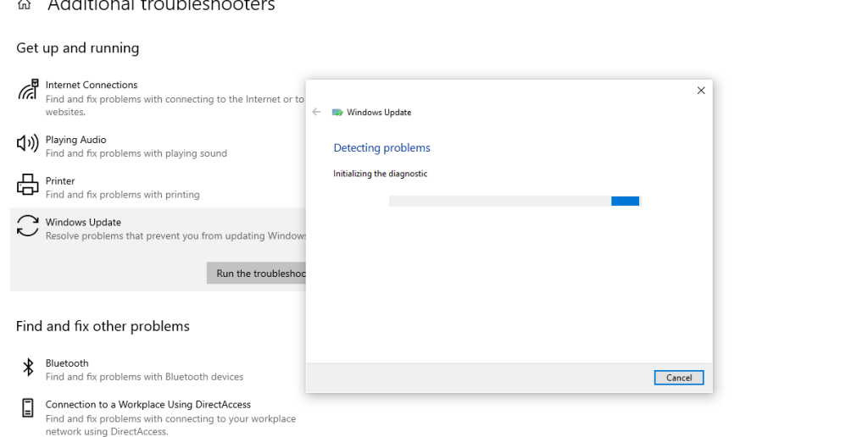Choose the Bluetooth troubleshooter label
868x437 pixels.
tap(67, 363)
